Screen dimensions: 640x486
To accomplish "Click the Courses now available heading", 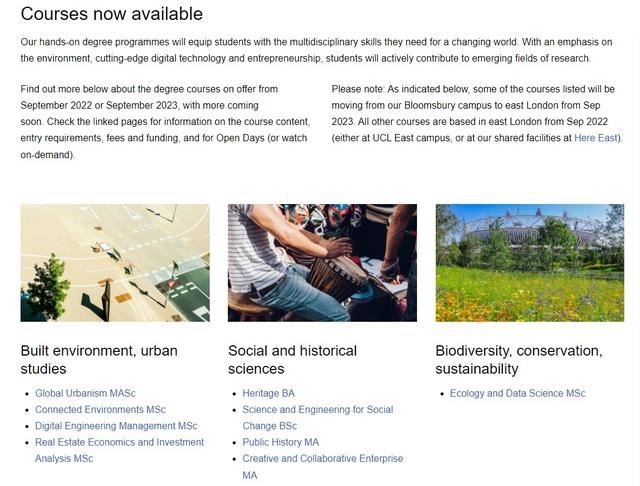I will (x=112, y=13).
